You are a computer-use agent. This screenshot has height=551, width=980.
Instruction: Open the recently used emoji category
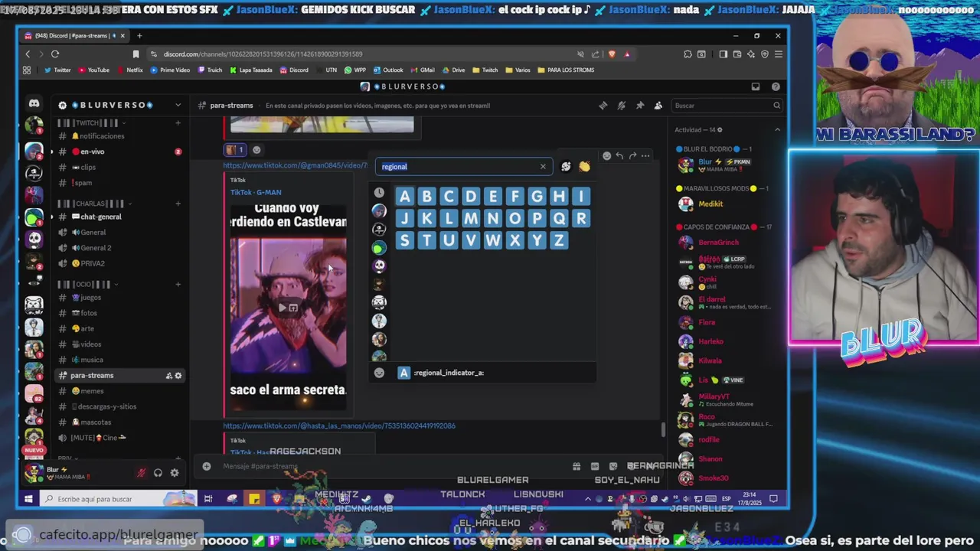pyautogui.click(x=379, y=192)
